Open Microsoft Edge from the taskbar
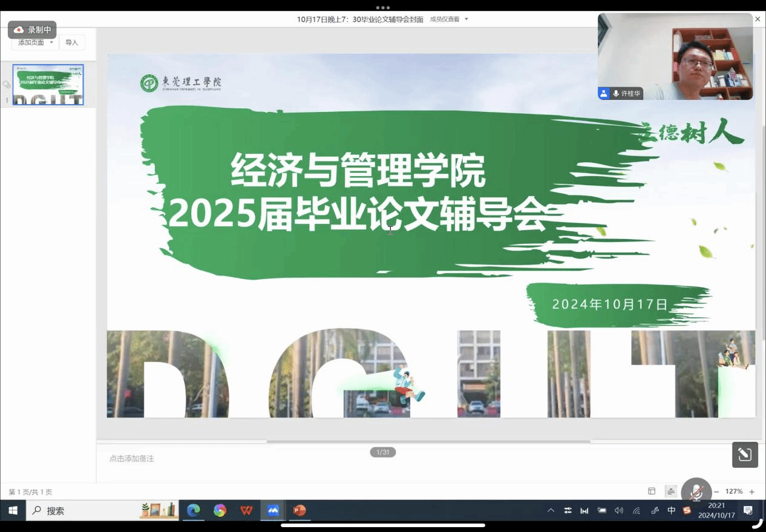The height and width of the screenshot is (532, 766). click(194, 511)
